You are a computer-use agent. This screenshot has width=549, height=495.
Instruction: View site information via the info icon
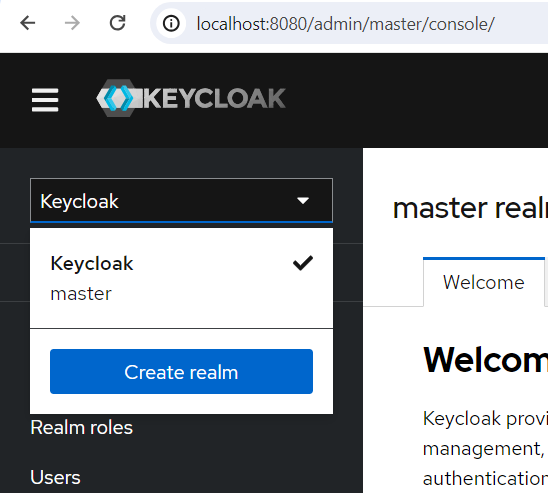171,24
